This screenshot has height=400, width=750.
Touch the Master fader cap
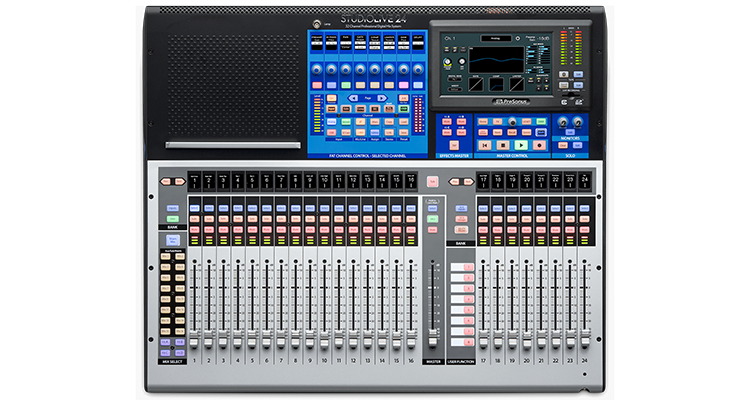tap(433, 337)
